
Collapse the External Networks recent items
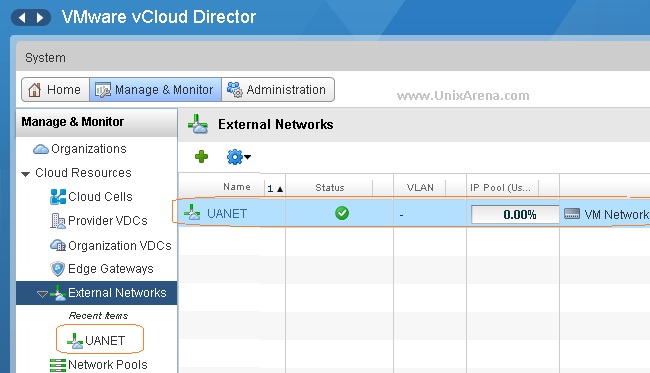coord(42,294)
